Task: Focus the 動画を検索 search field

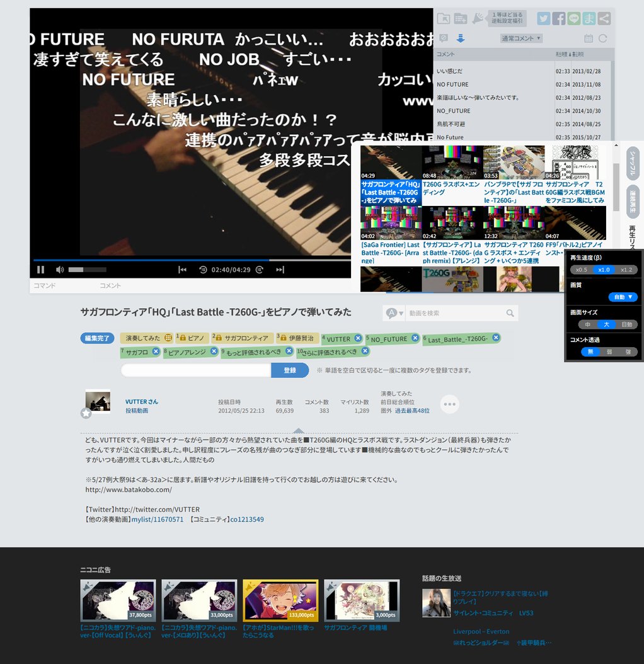Action: pos(454,313)
